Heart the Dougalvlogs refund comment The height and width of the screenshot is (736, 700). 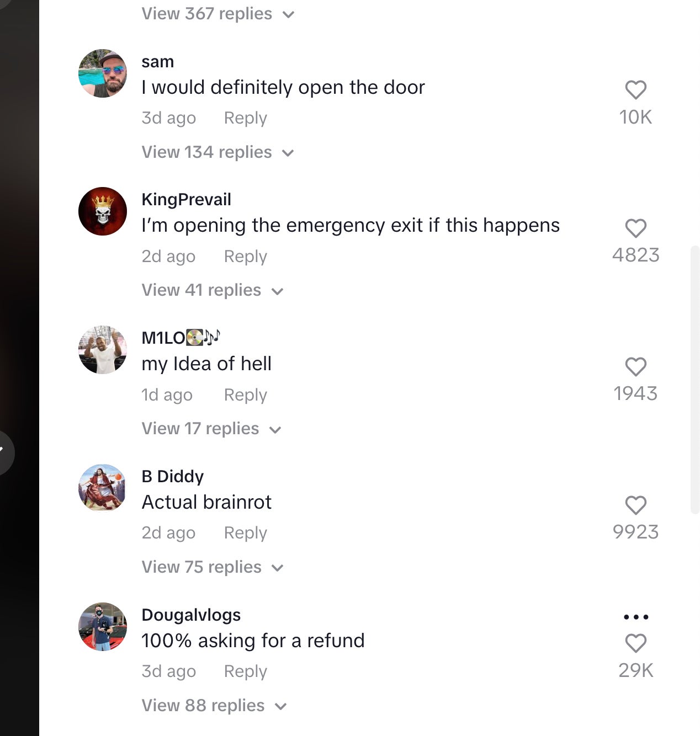tap(635, 643)
